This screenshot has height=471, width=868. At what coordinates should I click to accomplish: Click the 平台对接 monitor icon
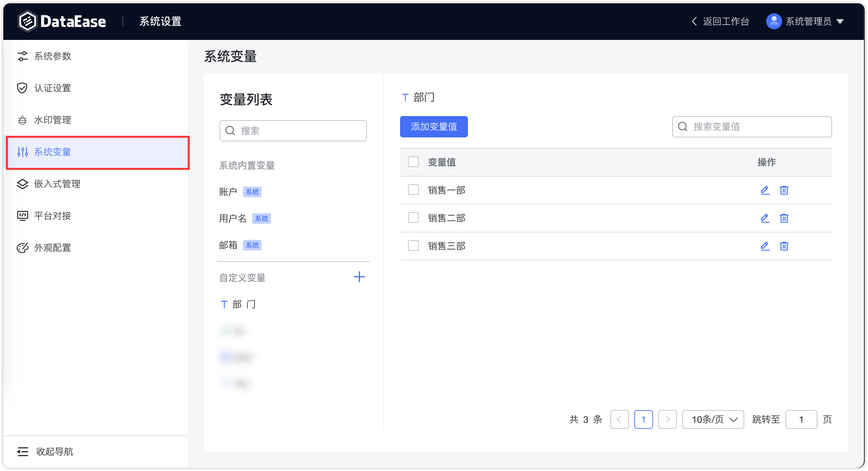pyautogui.click(x=22, y=216)
